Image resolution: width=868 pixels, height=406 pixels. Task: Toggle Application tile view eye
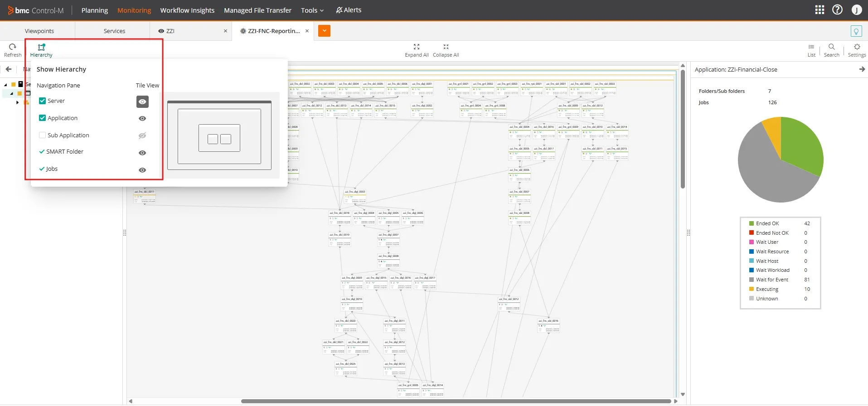tap(142, 118)
